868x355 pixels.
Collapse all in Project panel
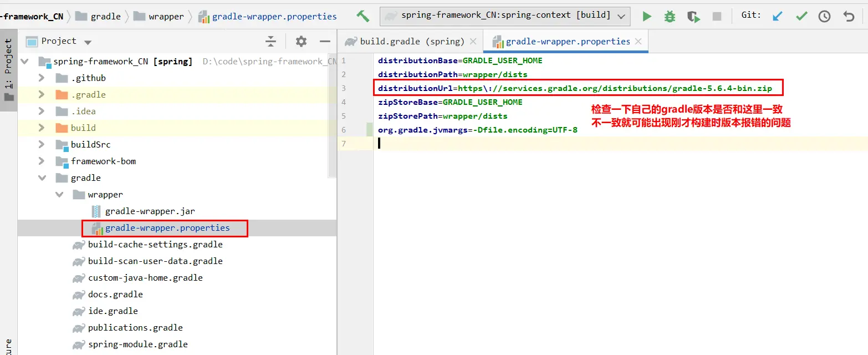tap(270, 41)
